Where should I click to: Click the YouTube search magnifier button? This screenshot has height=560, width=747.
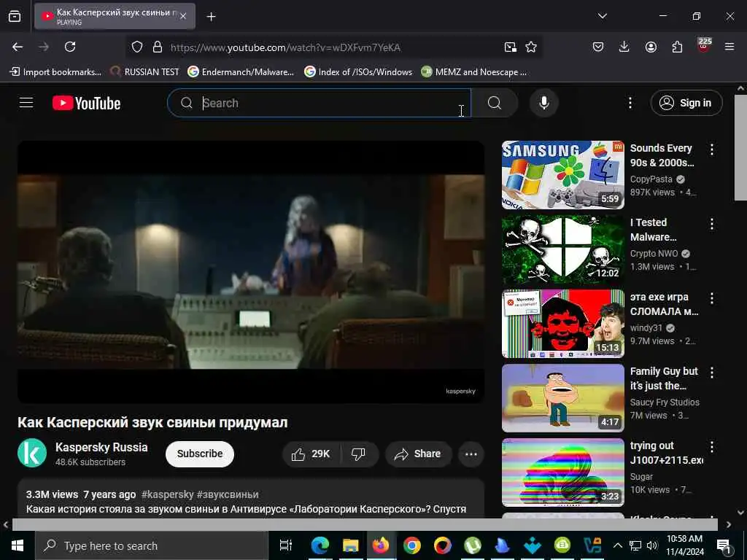click(x=495, y=103)
